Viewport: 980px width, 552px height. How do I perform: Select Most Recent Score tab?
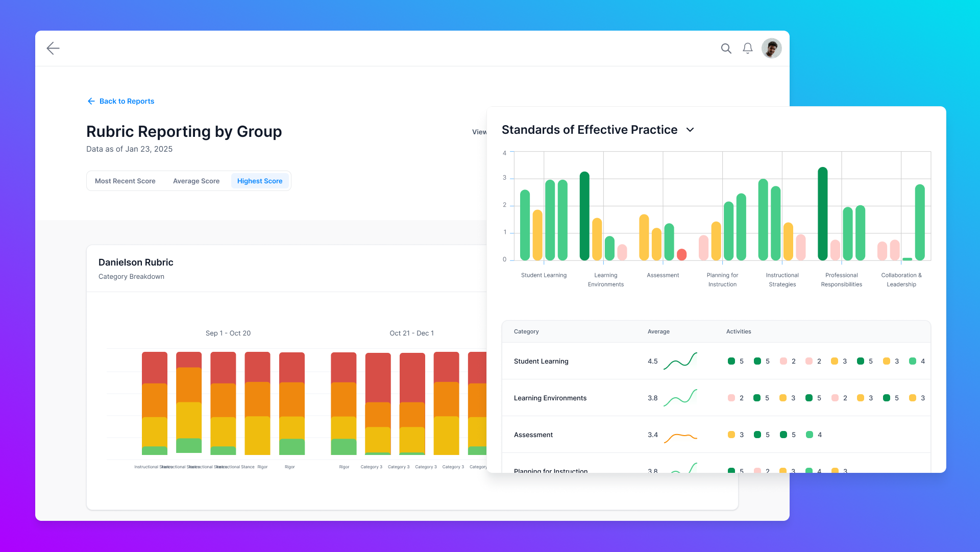tap(125, 181)
